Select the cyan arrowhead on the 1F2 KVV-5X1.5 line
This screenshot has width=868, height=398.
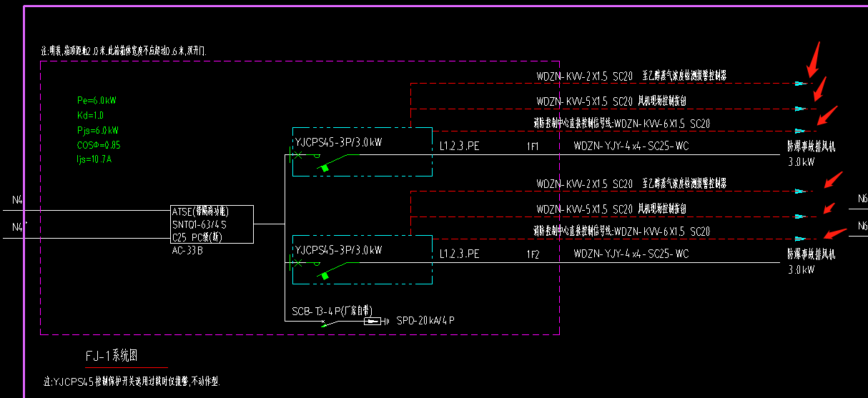(800, 216)
